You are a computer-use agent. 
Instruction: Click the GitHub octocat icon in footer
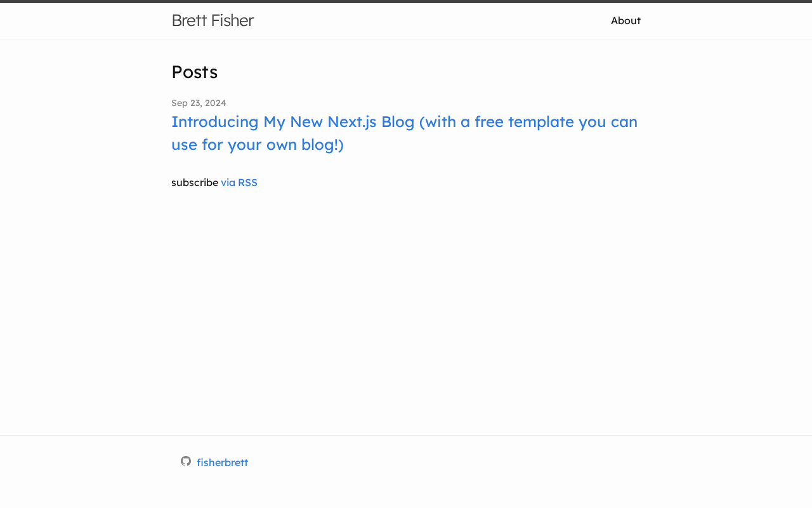186,461
